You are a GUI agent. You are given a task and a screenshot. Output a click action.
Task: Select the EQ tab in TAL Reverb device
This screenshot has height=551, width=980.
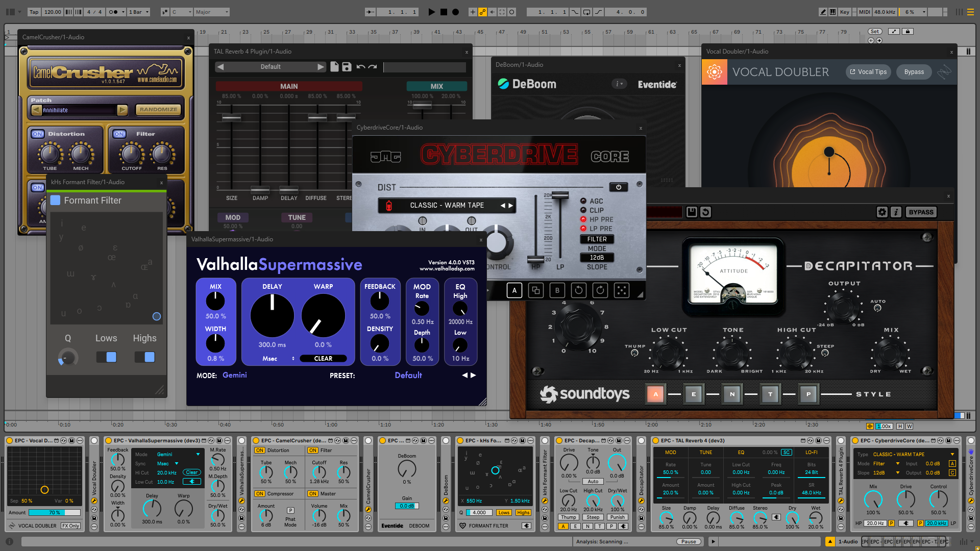pos(741,453)
